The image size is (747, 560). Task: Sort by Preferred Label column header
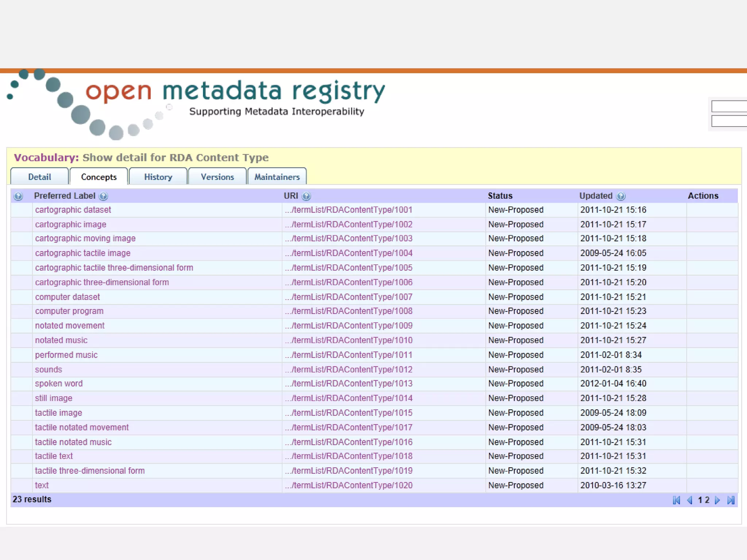coord(65,196)
